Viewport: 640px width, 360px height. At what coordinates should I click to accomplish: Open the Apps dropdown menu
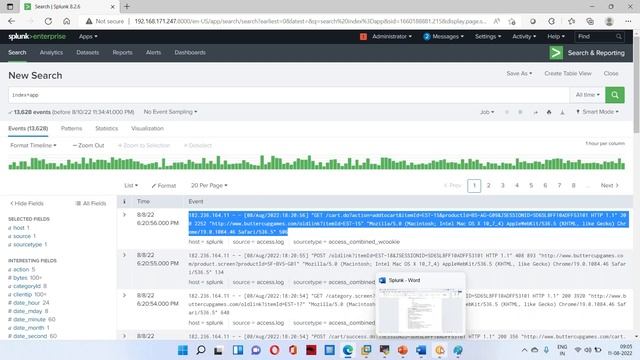point(88,37)
